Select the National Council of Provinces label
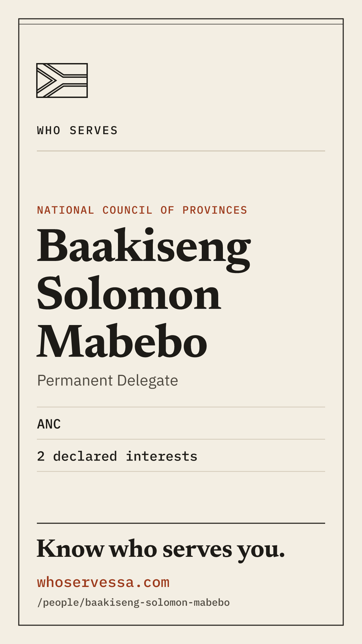Image resolution: width=362 pixels, height=644 pixels. point(142,210)
